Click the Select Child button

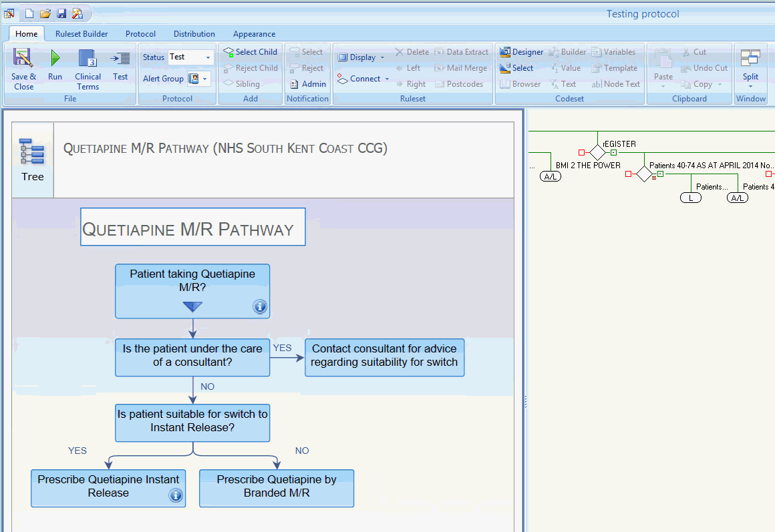click(x=250, y=52)
